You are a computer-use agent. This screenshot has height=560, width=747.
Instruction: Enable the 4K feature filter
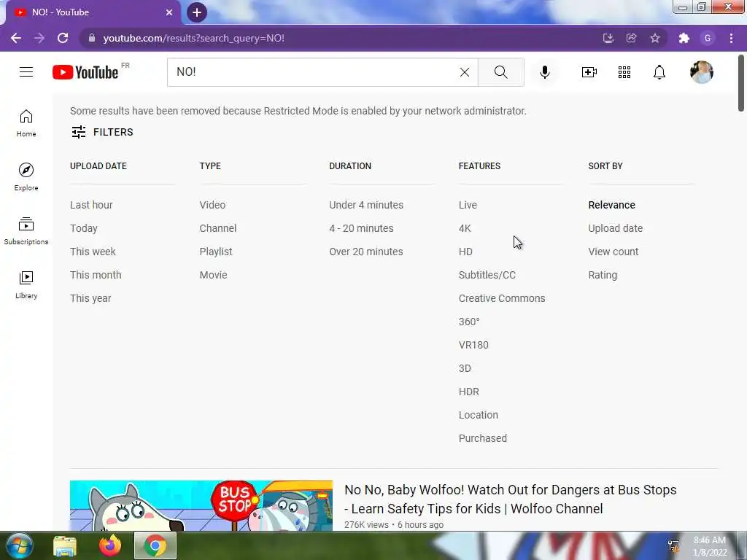tap(465, 228)
